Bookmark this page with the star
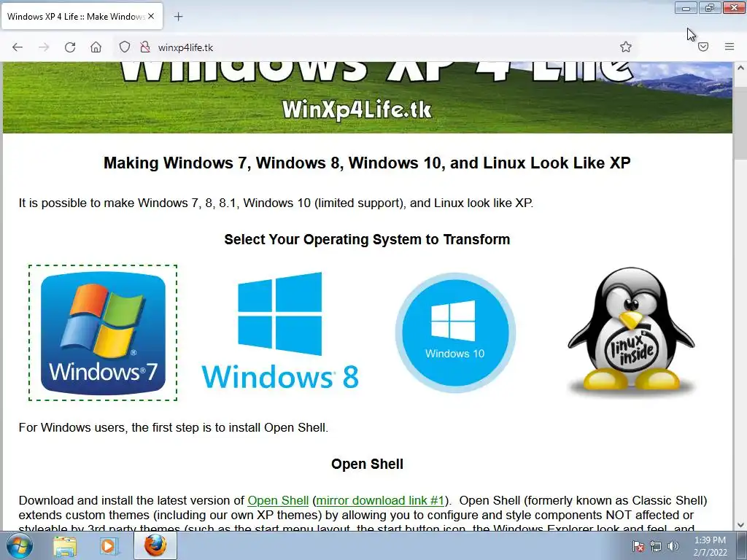Image resolution: width=747 pixels, height=560 pixels. 625,47
